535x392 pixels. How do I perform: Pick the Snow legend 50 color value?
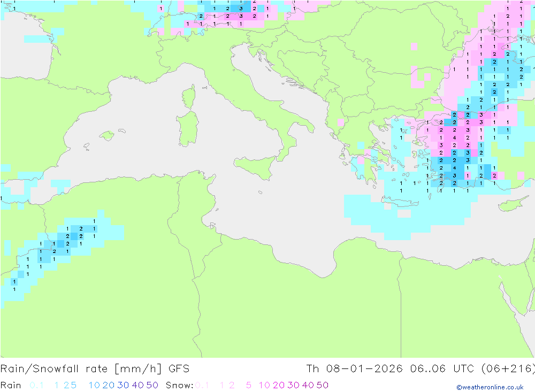click(323, 385)
